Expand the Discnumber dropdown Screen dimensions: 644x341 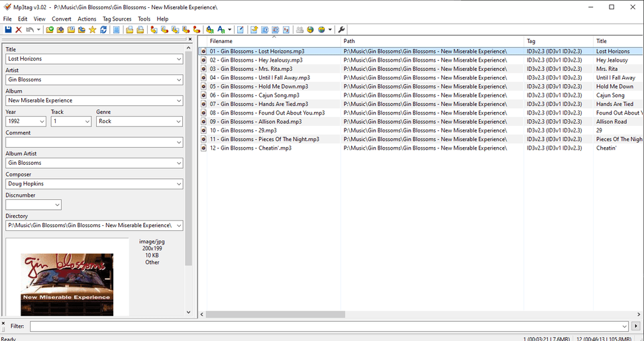pyautogui.click(x=57, y=205)
